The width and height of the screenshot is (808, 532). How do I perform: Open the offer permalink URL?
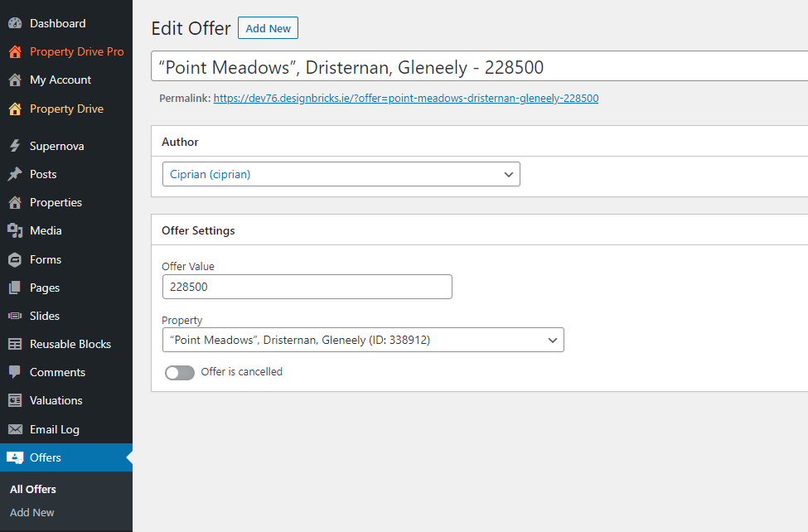pyautogui.click(x=405, y=99)
